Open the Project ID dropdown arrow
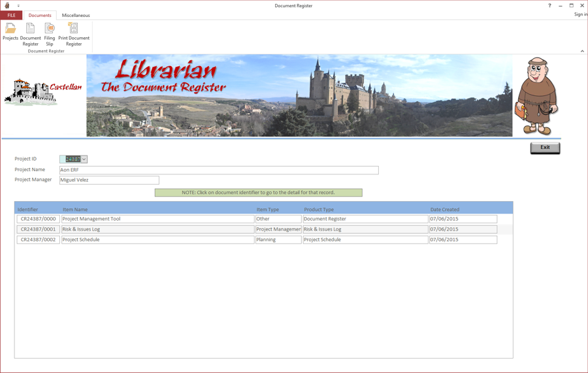This screenshot has height=373, width=588. (x=84, y=159)
